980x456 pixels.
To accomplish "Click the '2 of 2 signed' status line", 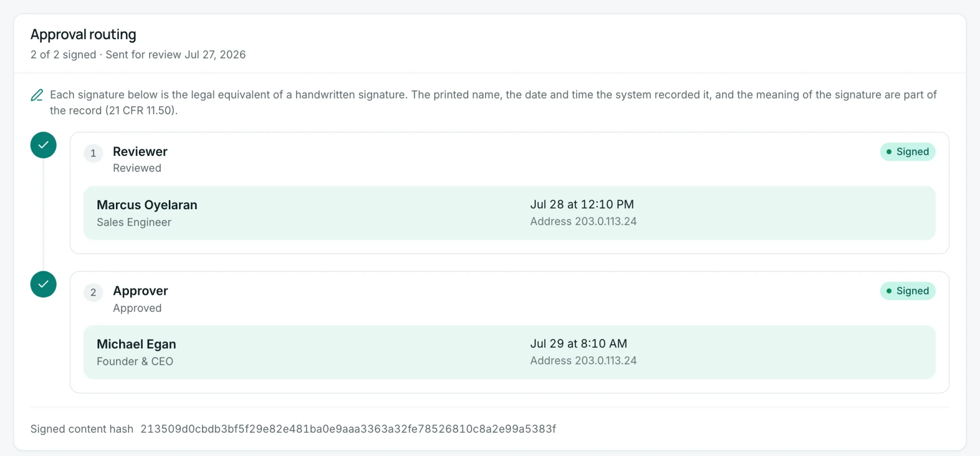I will tap(138, 54).
